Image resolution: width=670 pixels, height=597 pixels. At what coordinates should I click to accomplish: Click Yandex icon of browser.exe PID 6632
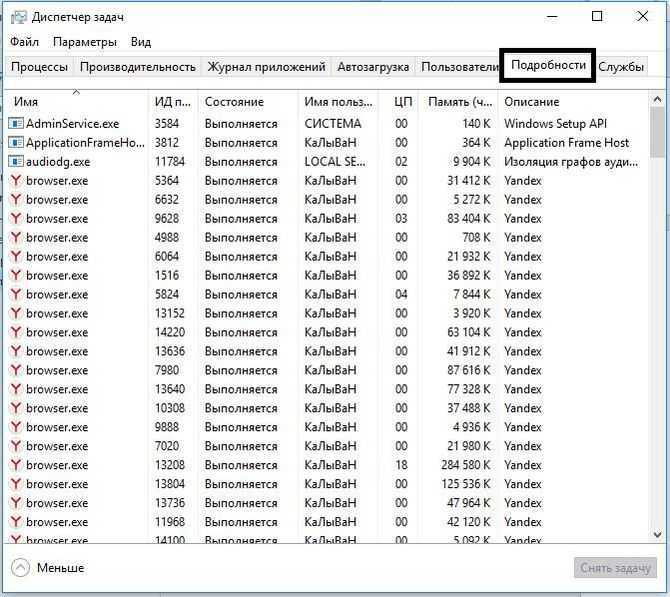(x=16, y=199)
